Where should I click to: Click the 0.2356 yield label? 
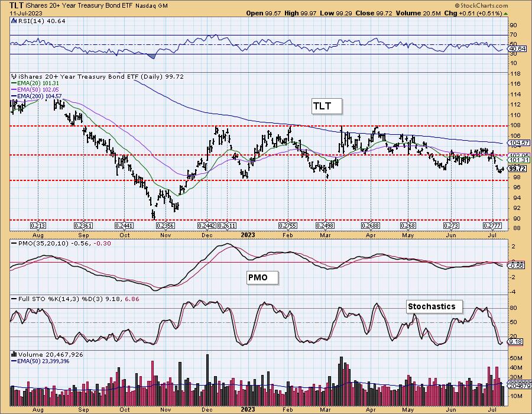(x=166, y=226)
